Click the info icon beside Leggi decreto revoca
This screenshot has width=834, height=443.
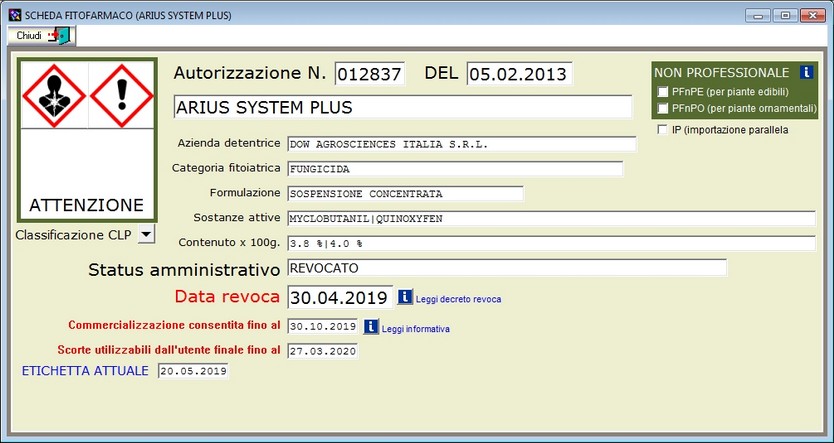[405, 297]
